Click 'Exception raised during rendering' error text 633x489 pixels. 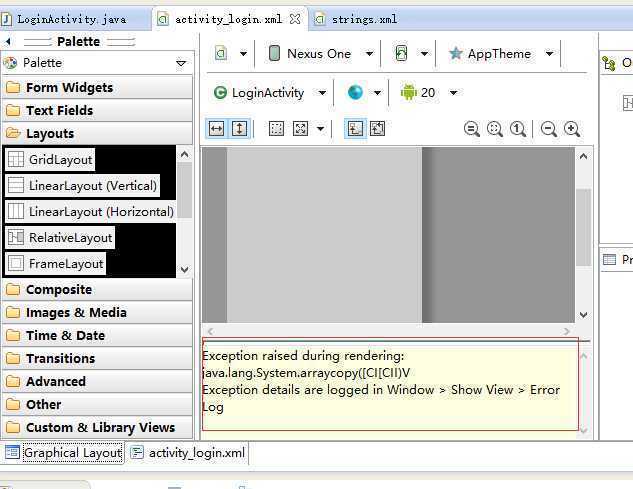point(303,356)
